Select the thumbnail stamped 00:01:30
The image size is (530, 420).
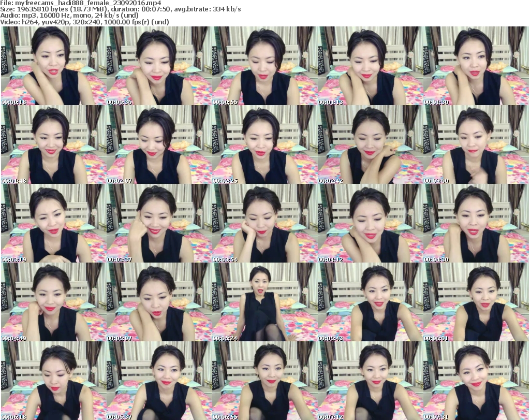click(476, 66)
